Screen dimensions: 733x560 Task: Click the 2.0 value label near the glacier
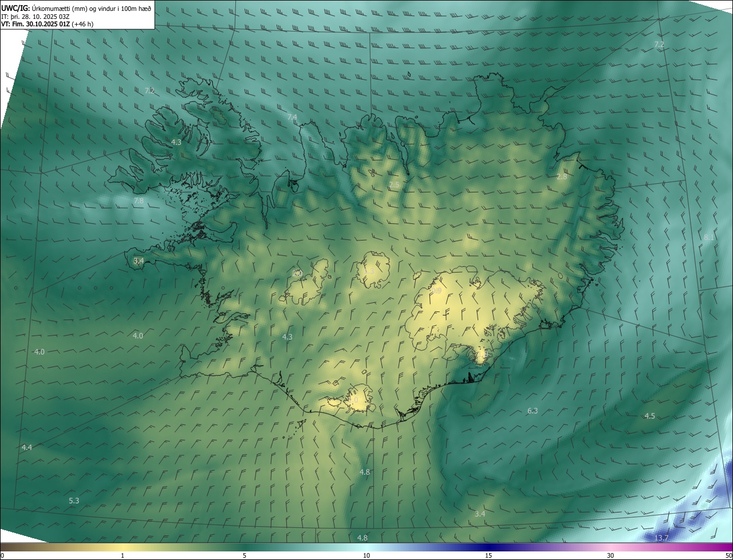coord(297,274)
